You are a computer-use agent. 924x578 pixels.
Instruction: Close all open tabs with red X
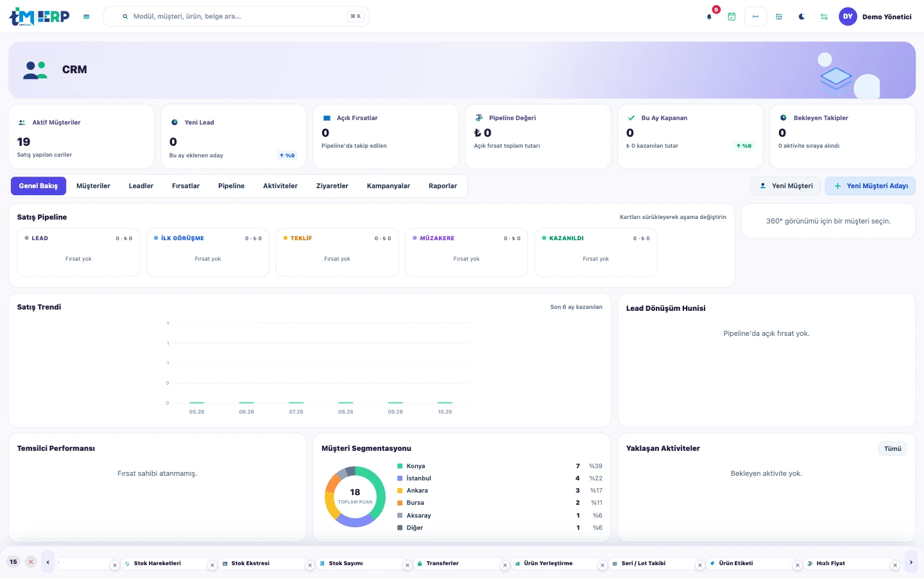click(31, 562)
